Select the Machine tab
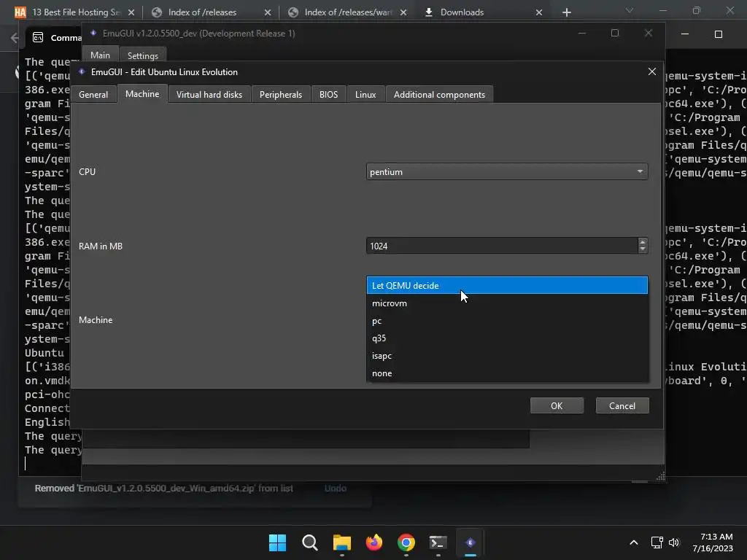 (x=142, y=94)
